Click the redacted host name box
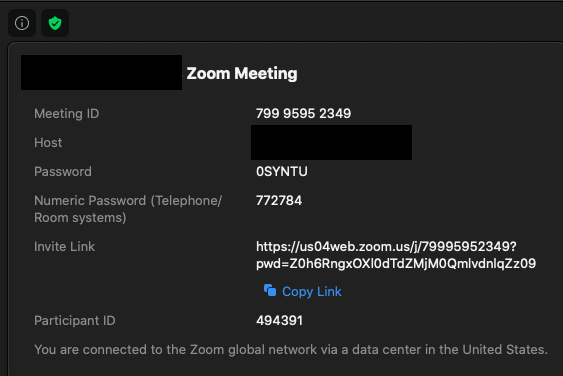Viewport: 563px width, 376px height. coord(331,143)
